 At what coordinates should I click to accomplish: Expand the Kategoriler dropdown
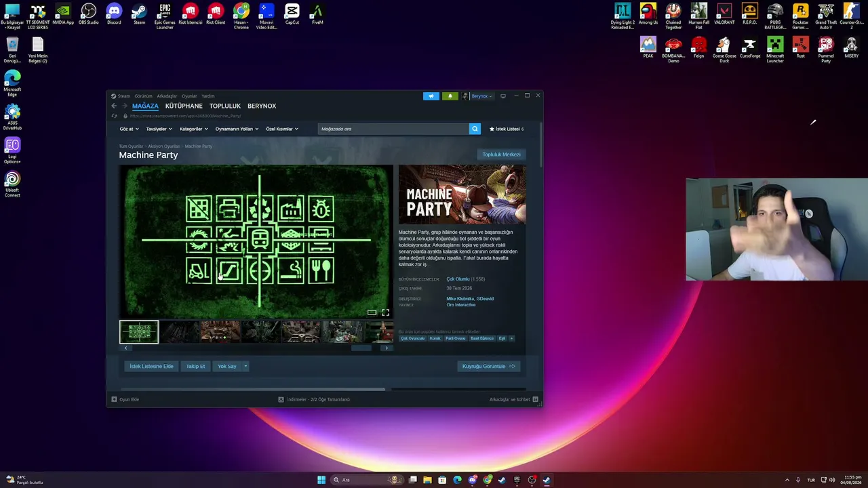point(194,129)
